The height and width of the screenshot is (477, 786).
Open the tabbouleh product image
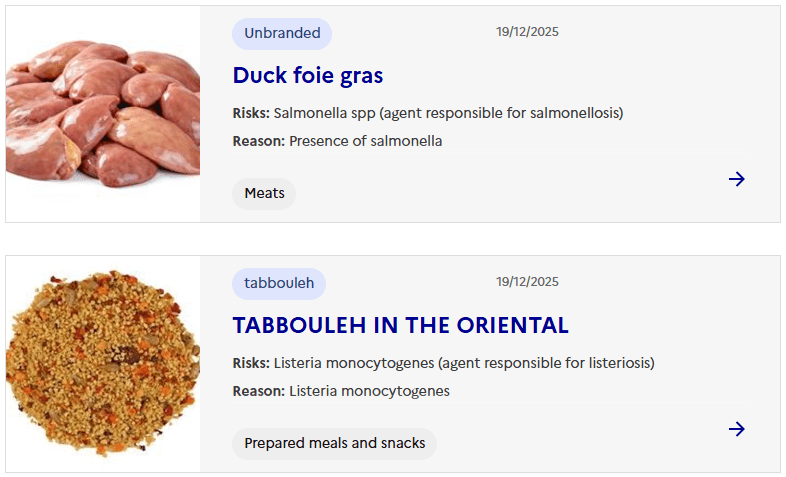(x=103, y=364)
